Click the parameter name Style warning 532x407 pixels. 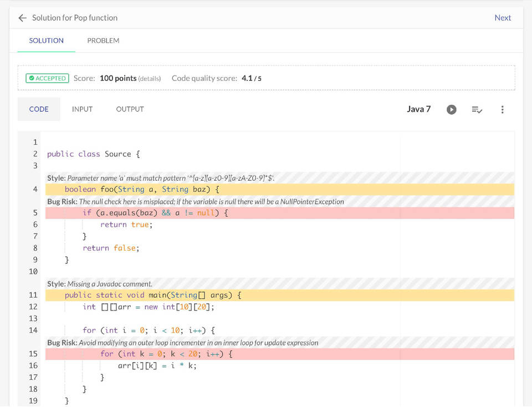click(x=161, y=178)
